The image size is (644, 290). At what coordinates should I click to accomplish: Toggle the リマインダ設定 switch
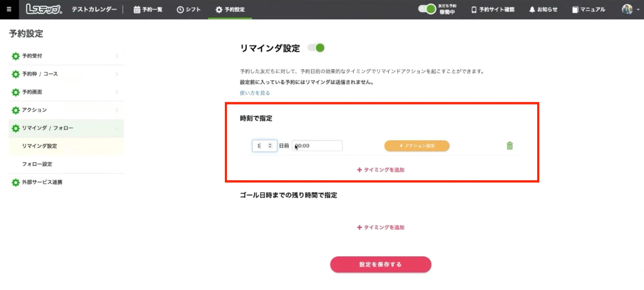pyautogui.click(x=316, y=48)
